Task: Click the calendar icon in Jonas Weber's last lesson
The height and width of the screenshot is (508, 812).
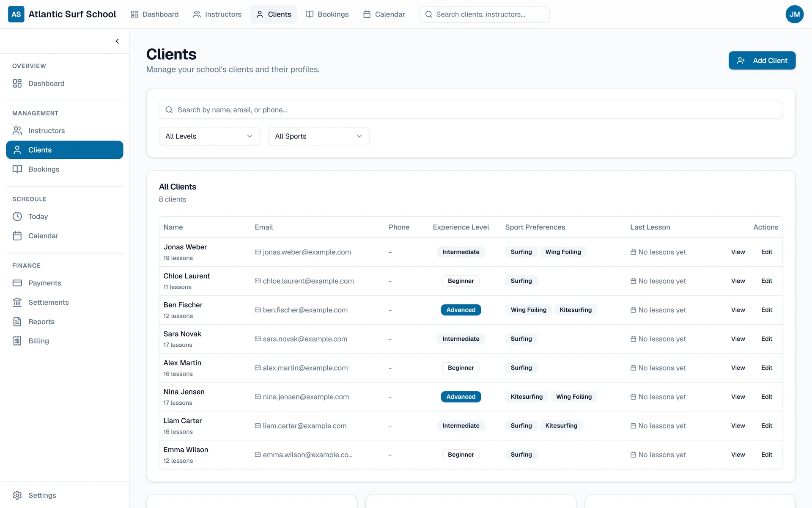Action: tap(633, 252)
